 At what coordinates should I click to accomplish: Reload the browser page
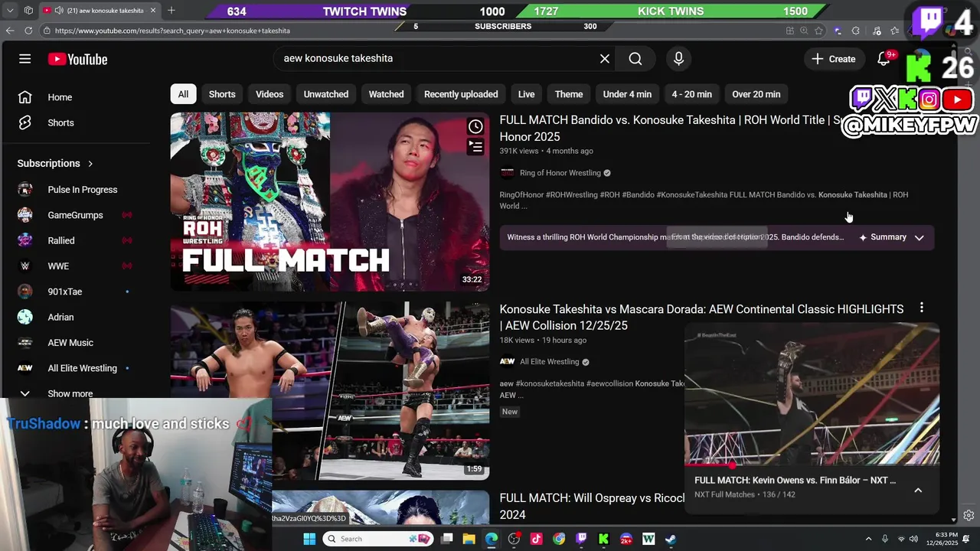pyautogui.click(x=28, y=31)
